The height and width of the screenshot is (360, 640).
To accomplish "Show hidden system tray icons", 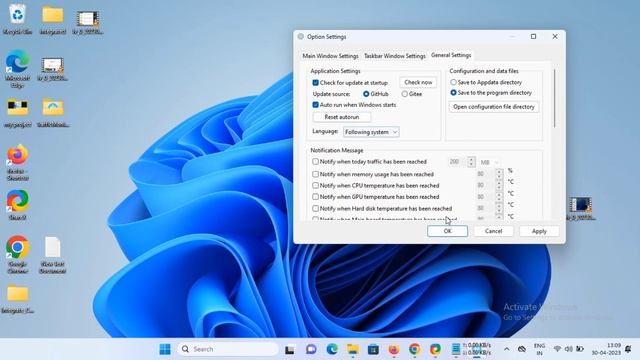I will coord(507,349).
